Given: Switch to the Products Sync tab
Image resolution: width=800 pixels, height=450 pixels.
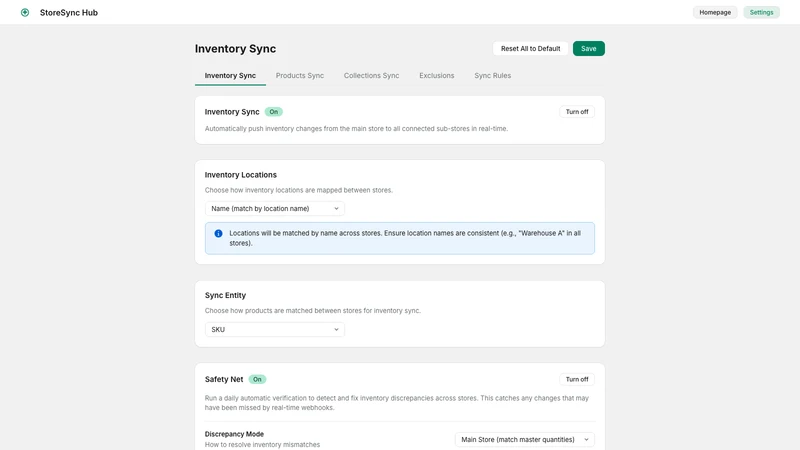Looking at the screenshot, I should 299,76.
